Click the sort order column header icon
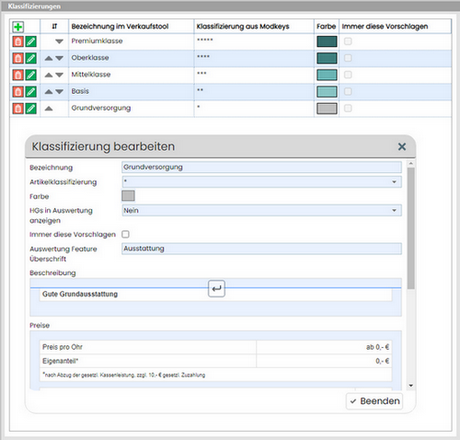The height and width of the screenshot is (440, 460). [54, 26]
